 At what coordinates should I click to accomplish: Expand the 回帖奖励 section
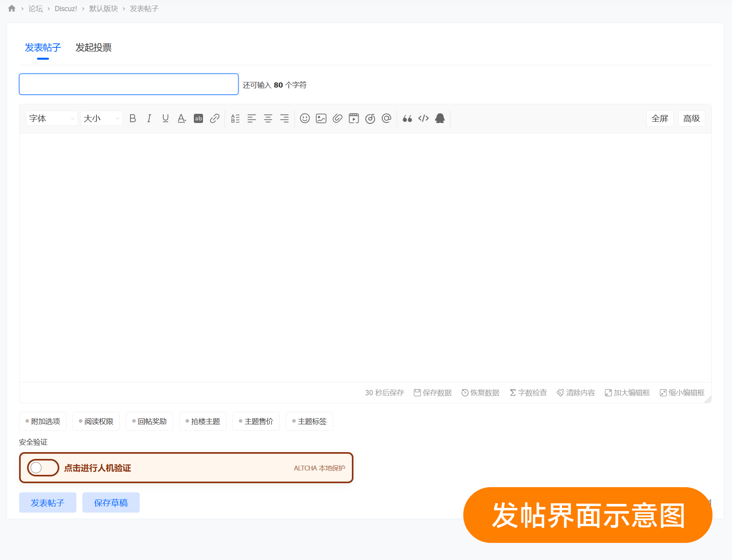tap(149, 421)
